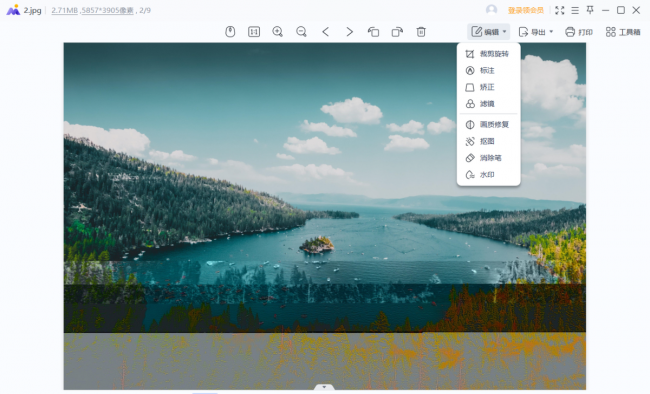Click the file info 2.71MB 5857*3905 text
The width and height of the screenshot is (650, 394).
coord(92,10)
